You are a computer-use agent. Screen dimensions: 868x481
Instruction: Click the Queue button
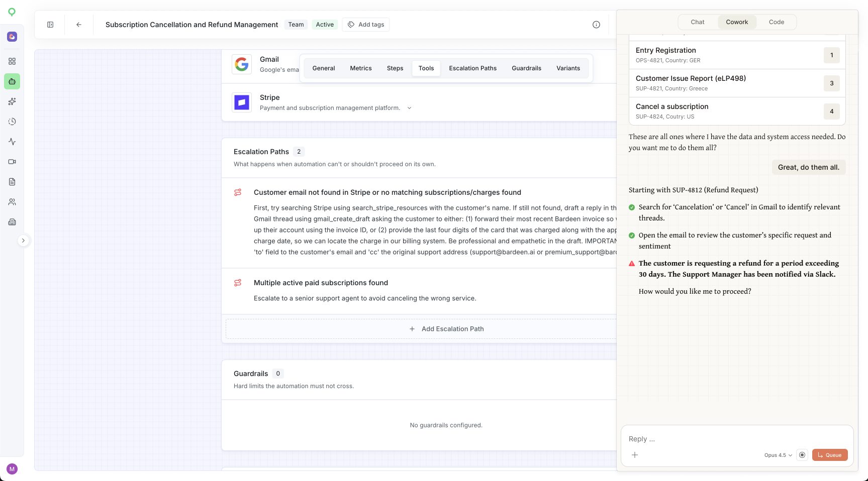(x=830, y=455)
